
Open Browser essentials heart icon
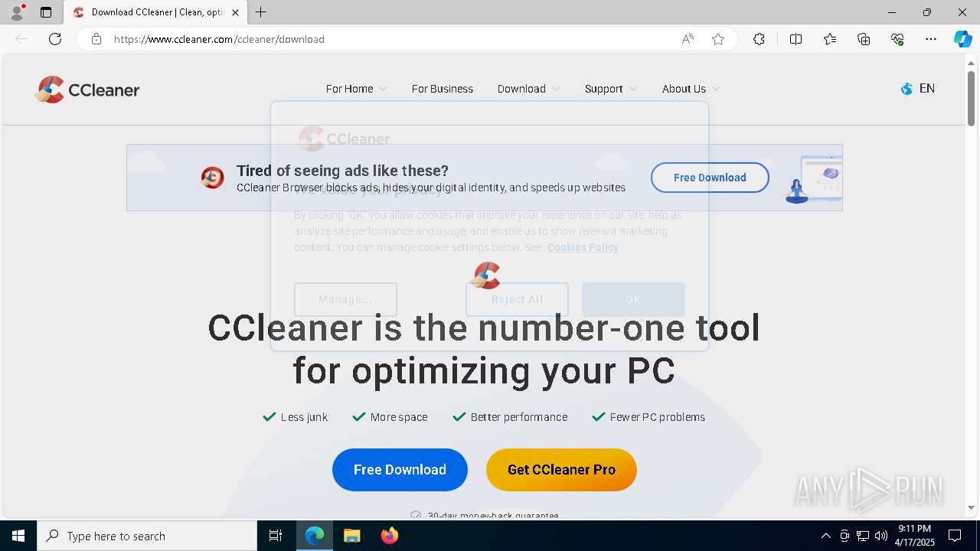(897, 39)
